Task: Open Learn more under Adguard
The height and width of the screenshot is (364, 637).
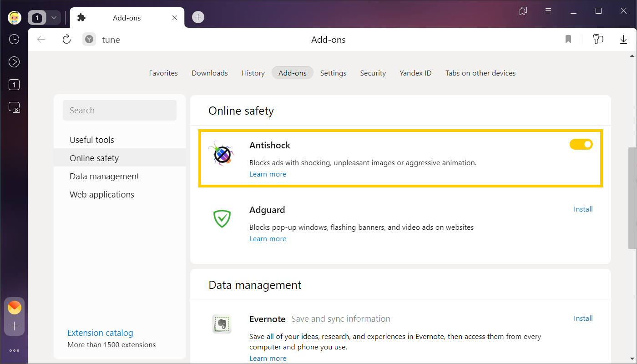Action: 268,238
